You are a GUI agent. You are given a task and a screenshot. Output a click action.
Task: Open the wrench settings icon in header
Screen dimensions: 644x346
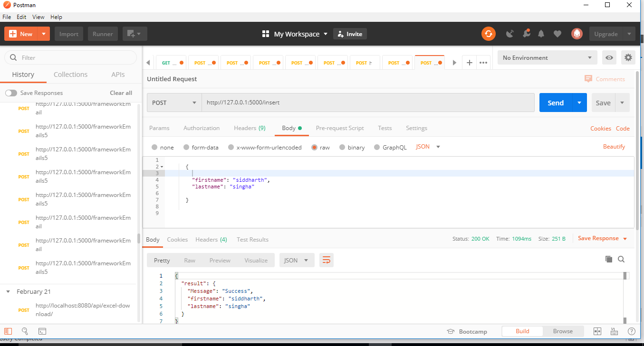point(526,34)
